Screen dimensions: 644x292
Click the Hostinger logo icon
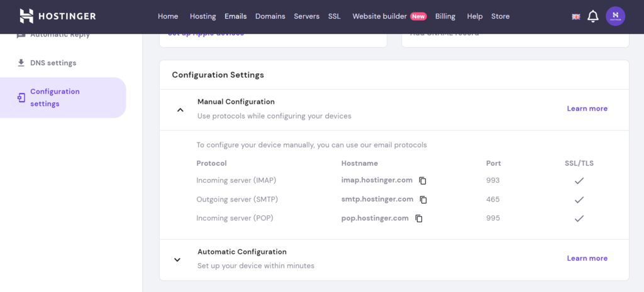point(26,16)
